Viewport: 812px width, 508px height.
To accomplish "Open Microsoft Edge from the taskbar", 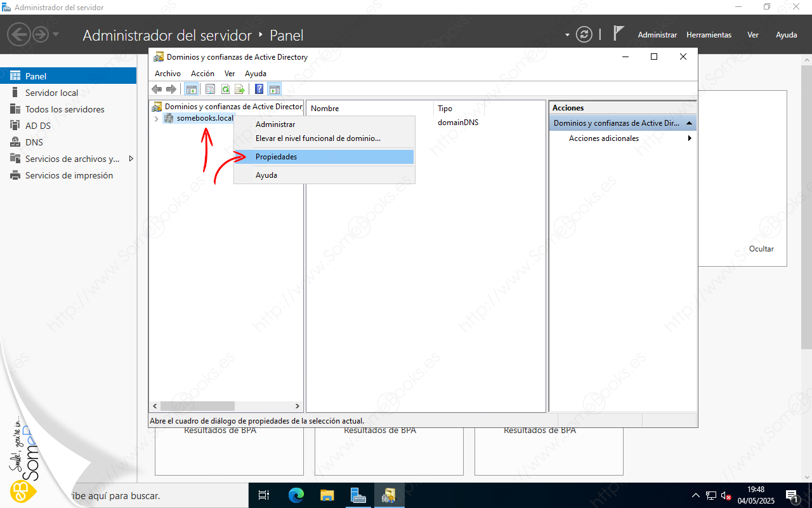I will pos(296,495).
